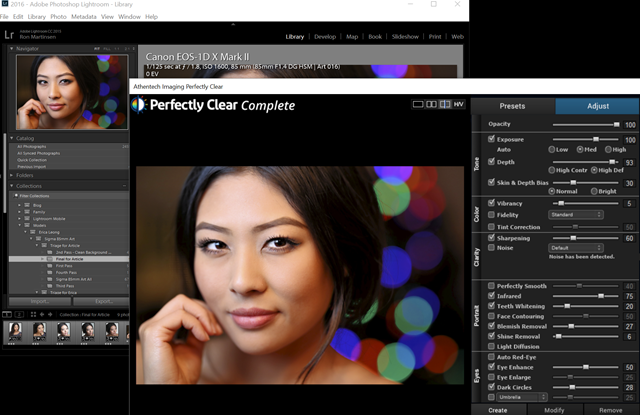Select side-by-side view icon in Perfectly Clear
Image resolution: width=640 pixels, height=415 pixels.
pyautogui.click(x=431, y=104)
